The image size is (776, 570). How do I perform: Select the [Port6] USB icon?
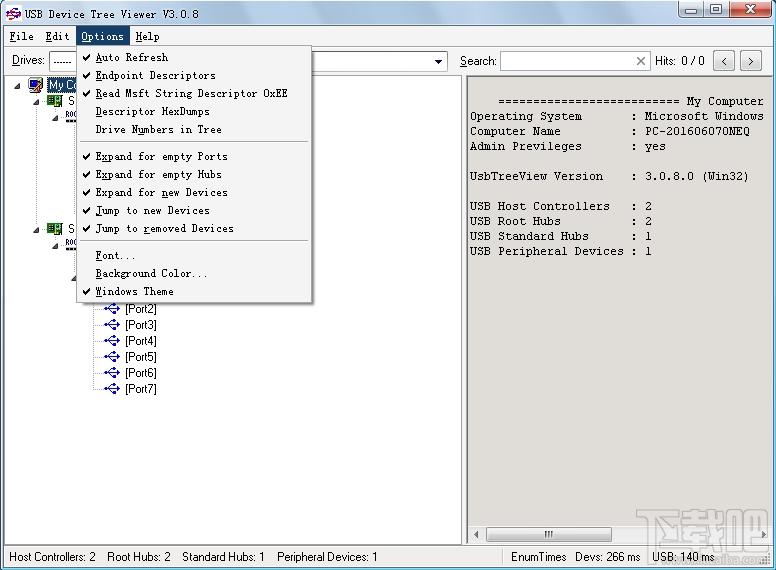coord(112,372)
